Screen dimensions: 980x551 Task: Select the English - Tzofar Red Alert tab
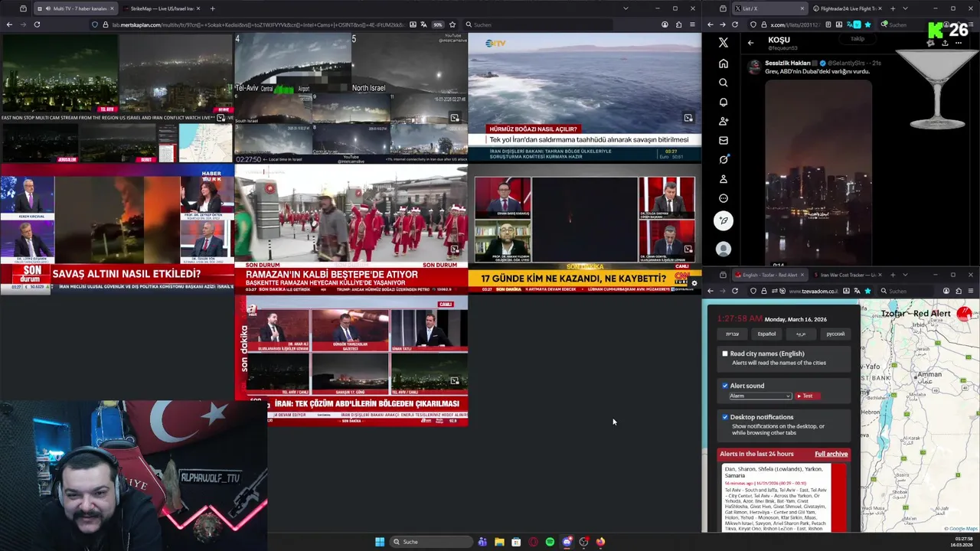tap(769, 275)
